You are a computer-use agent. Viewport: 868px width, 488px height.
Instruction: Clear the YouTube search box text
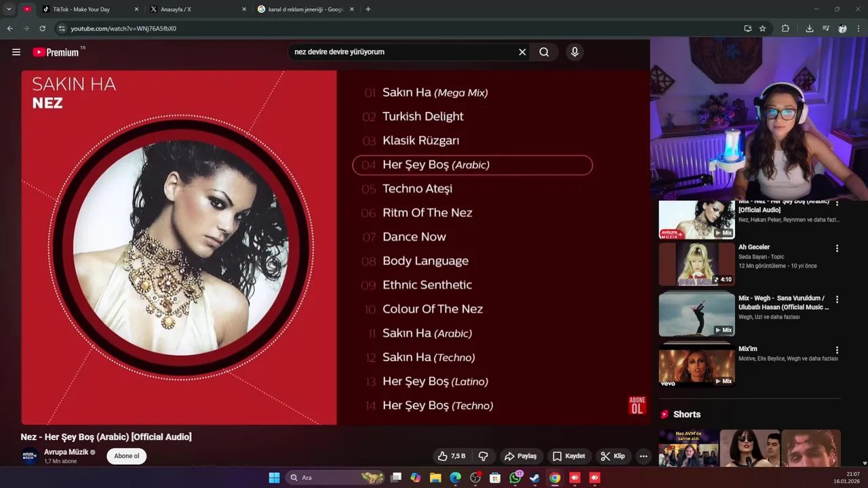522,52
